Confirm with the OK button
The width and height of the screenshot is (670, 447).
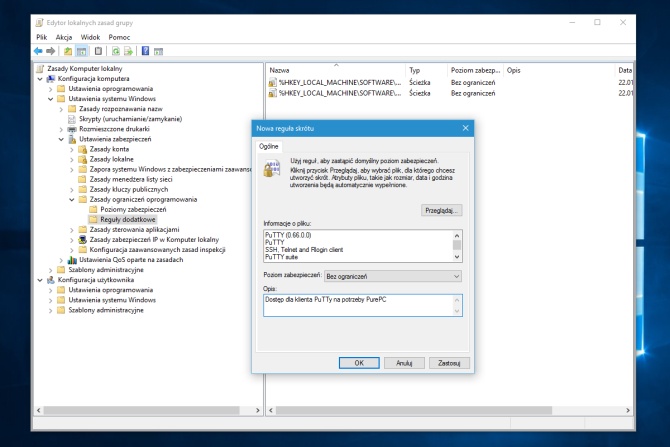359,363
